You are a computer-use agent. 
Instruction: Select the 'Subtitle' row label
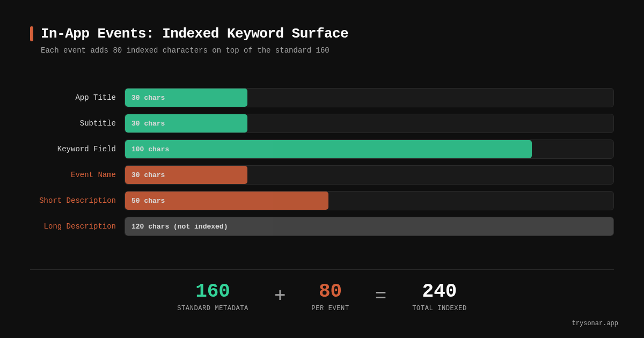98,123
